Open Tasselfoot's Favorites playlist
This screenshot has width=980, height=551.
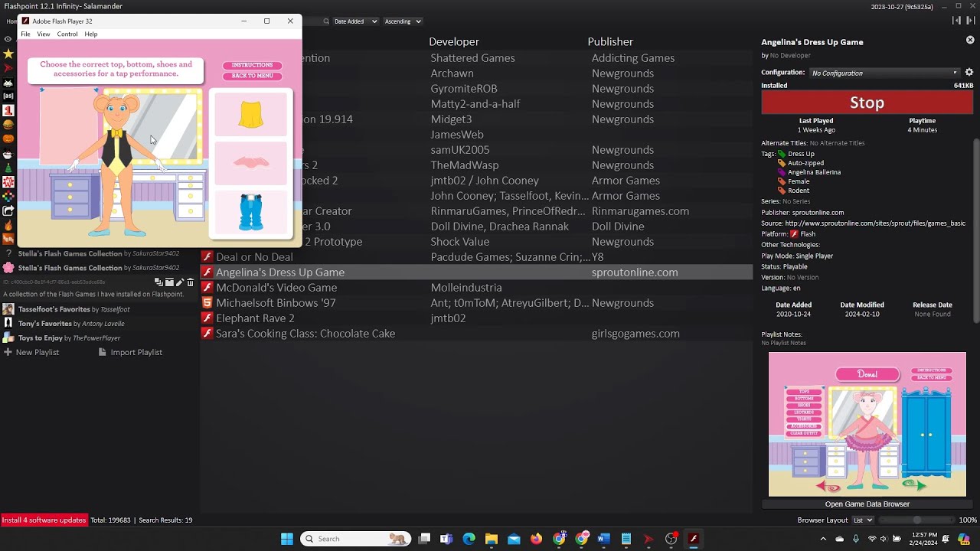coord(100,309)
